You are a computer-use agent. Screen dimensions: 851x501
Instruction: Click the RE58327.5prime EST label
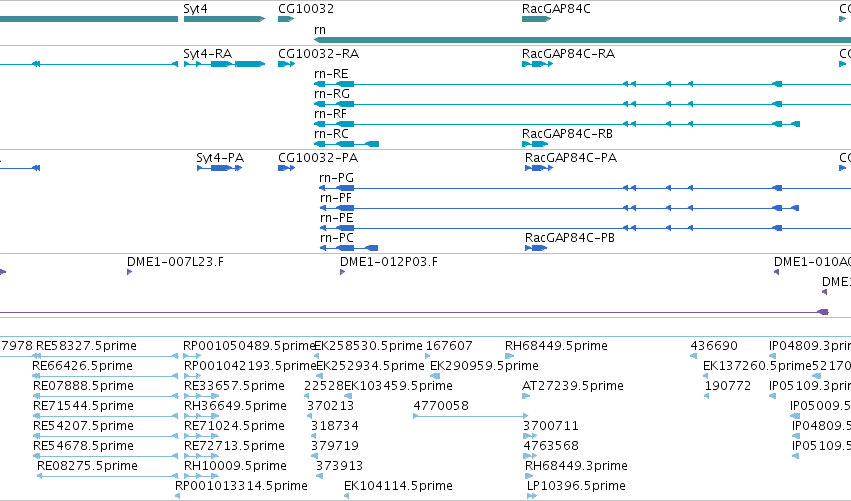coord(86,346)
